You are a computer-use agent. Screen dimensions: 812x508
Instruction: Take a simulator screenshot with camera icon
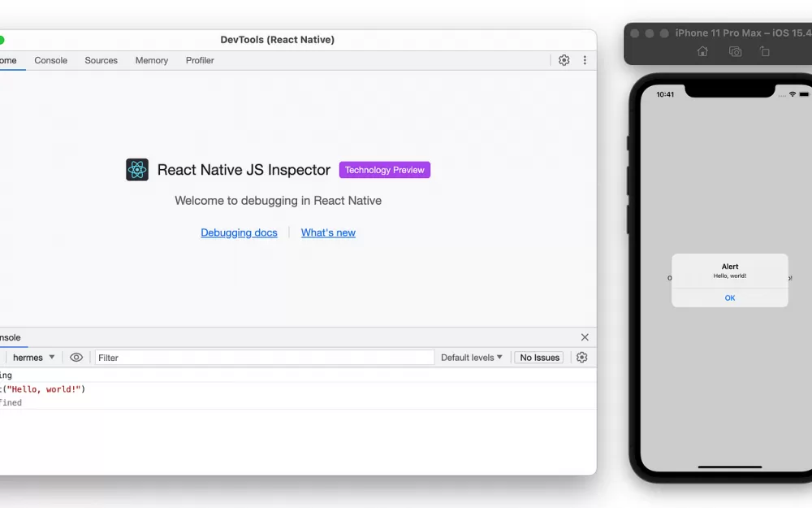[x=736, y=51]
